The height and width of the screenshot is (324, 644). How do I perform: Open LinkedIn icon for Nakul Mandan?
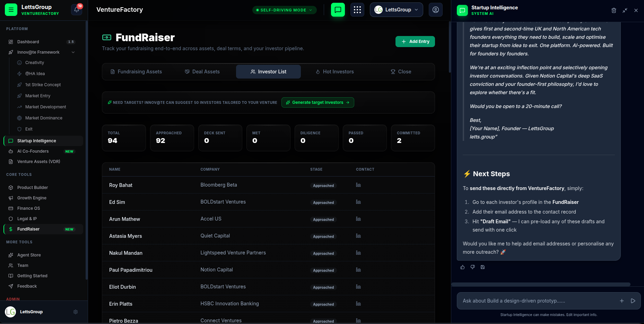tap(358, 253)
